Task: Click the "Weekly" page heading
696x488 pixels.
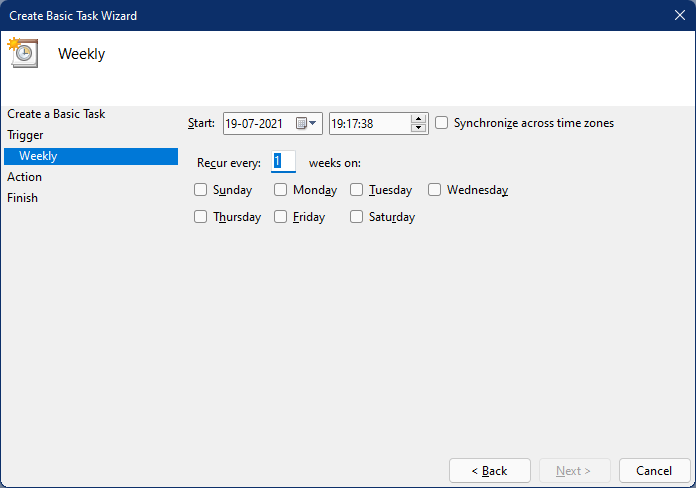Action: coord(82,54)
